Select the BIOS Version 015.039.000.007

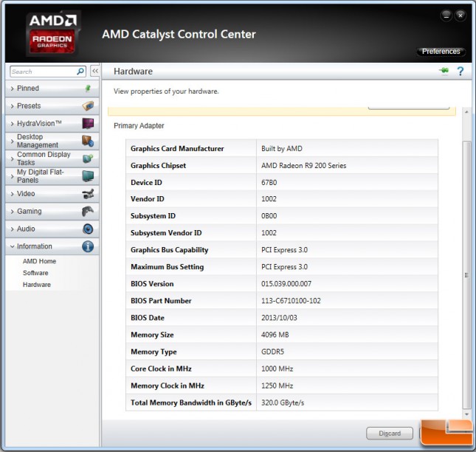[x=286, y=284]
